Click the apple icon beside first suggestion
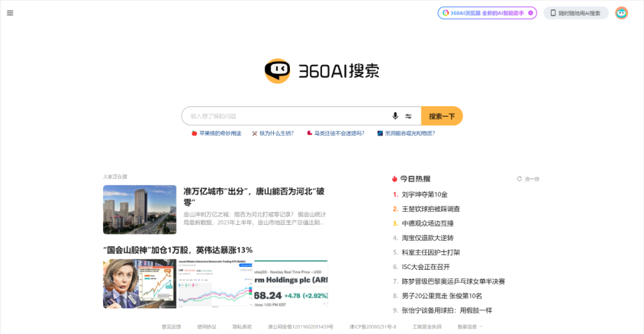Screen dimensions: 644x334 coord(194,134)
